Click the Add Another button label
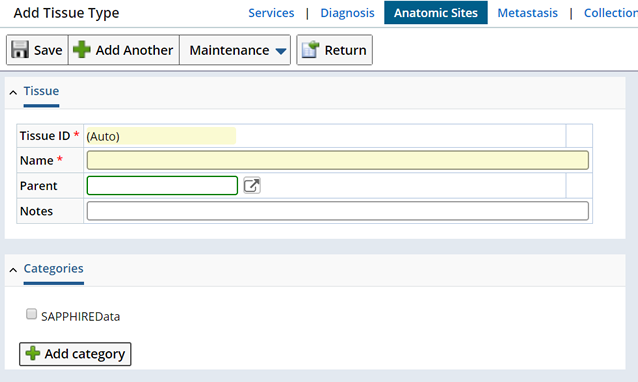This screenshot has width=638, height=382. [x=134, y=50]
